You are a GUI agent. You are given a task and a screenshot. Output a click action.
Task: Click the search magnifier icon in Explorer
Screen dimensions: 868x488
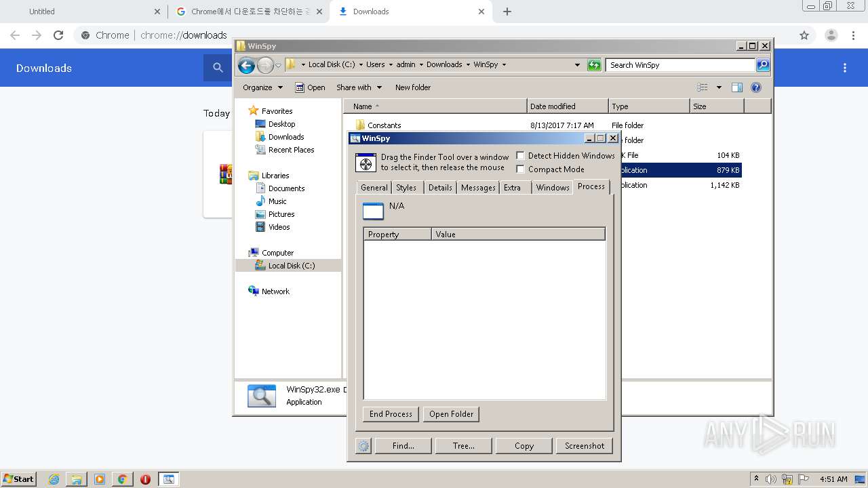click(x=763, y=65)
